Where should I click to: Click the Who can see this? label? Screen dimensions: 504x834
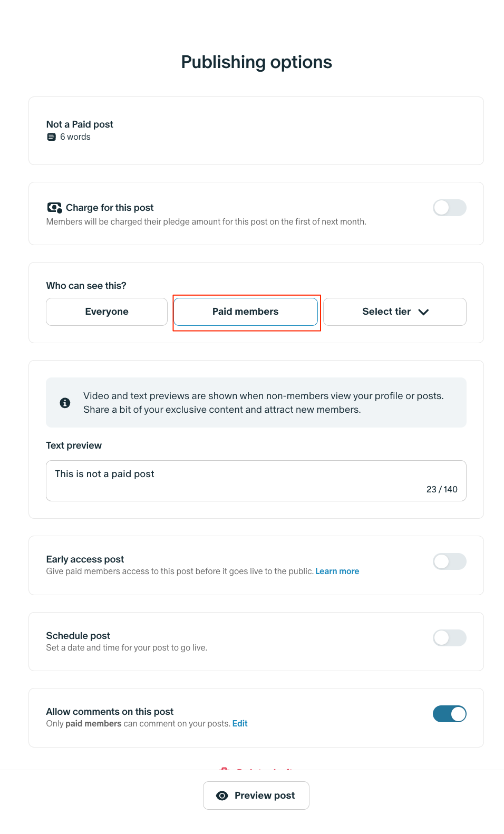(86, 286)
